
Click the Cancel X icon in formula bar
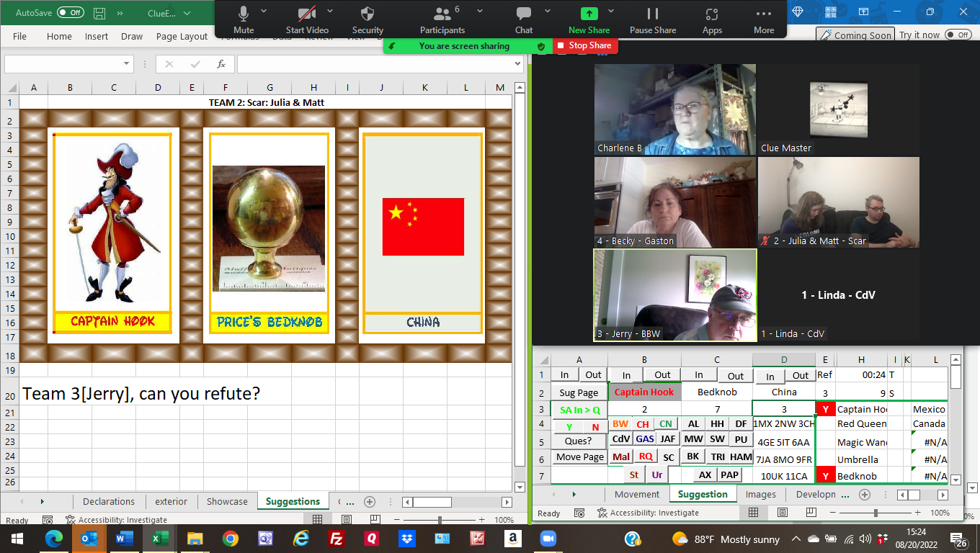169,63
